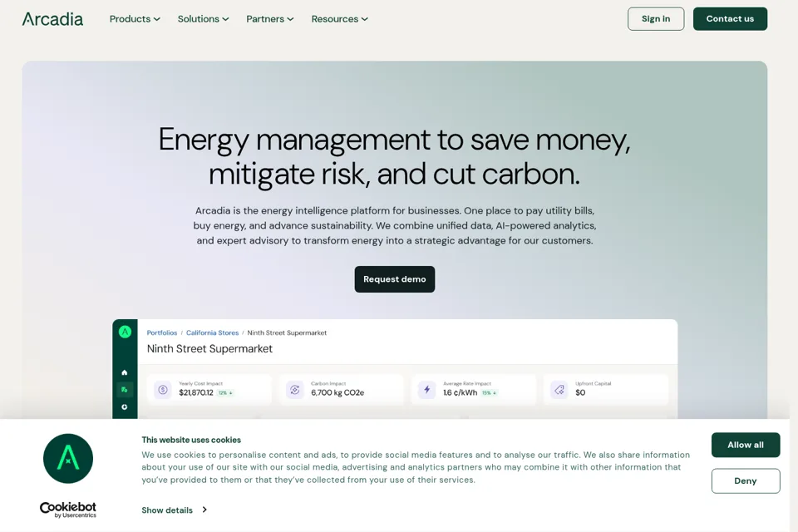
Task: Allow all cookies
Action: [746, 445]
